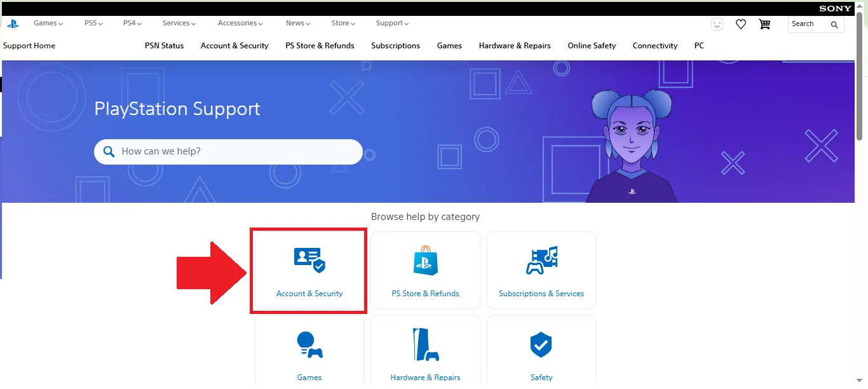
Task: Open Connectivity in the support nav
Action: point(655,46)
